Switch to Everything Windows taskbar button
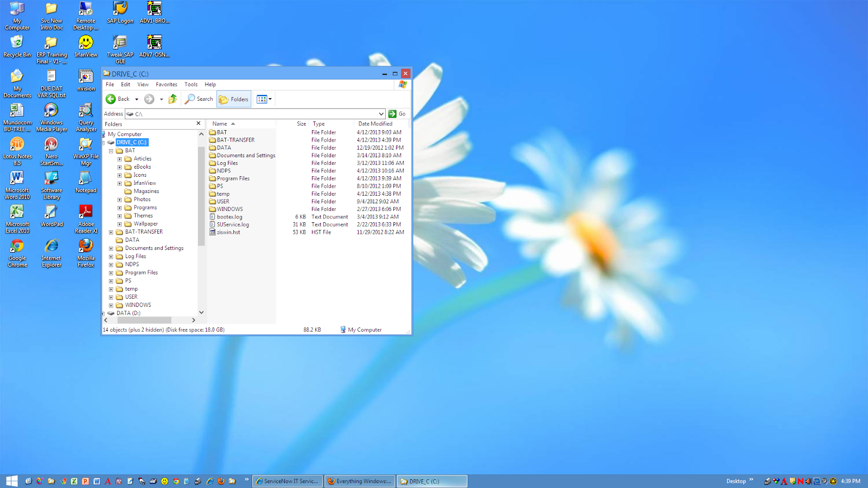Screen dimensions: 868x488 [360, 481]
